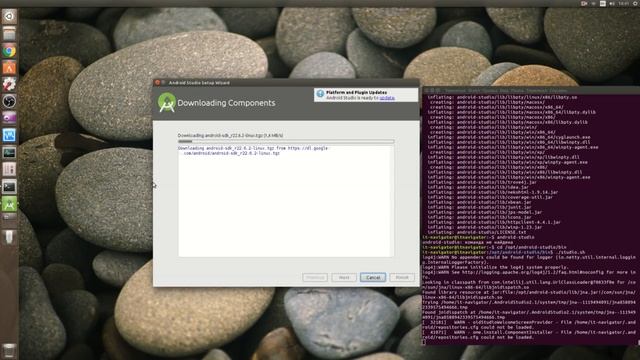Open the System Monitor dock icon
The image size is (640, 360).
(x=9, y=152)
